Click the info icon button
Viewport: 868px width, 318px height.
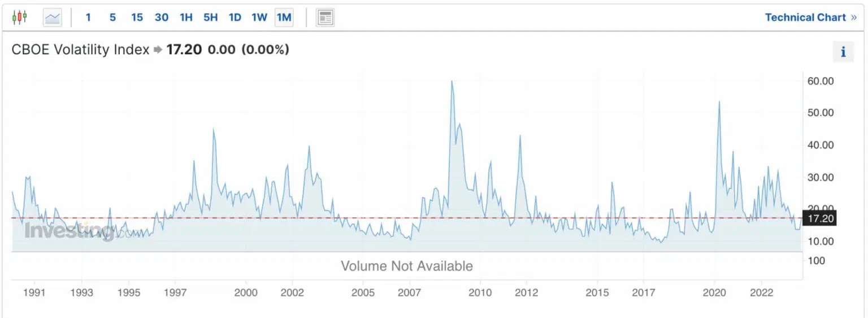tap(843, 52)
